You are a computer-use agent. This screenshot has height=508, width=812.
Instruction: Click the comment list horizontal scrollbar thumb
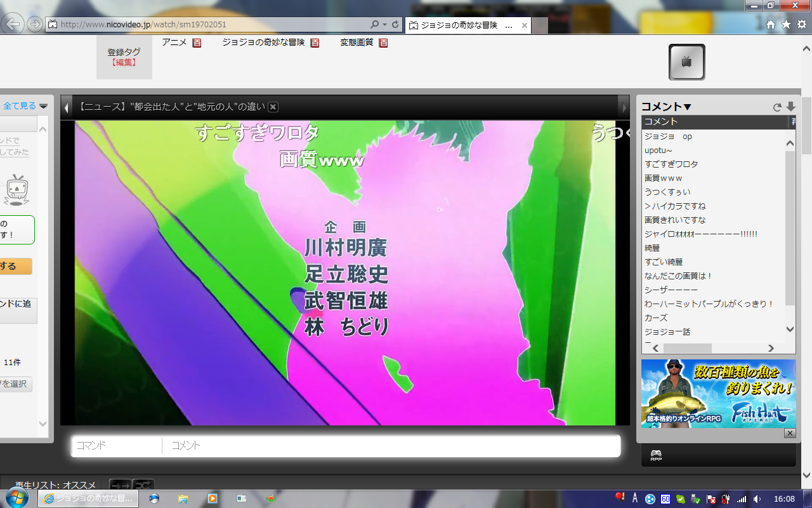click(688, 348)
